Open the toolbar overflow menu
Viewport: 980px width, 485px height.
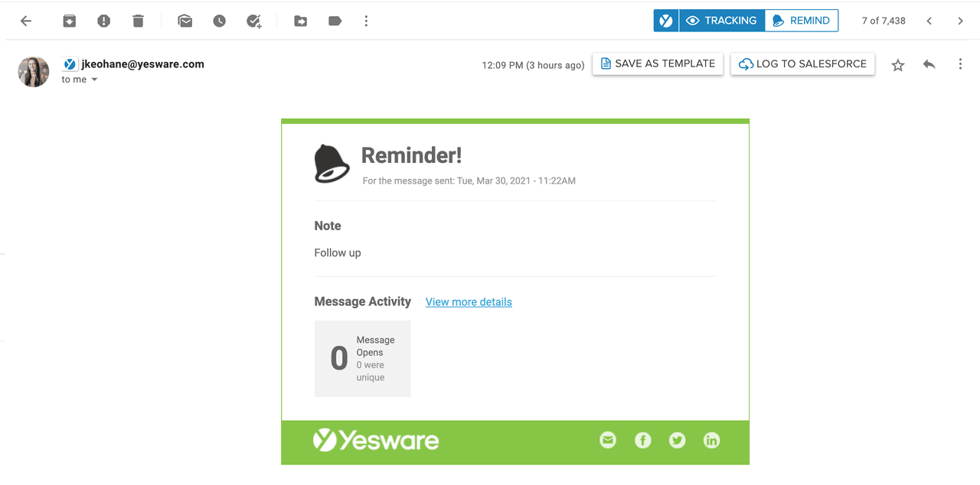click(x=366, y=21)
